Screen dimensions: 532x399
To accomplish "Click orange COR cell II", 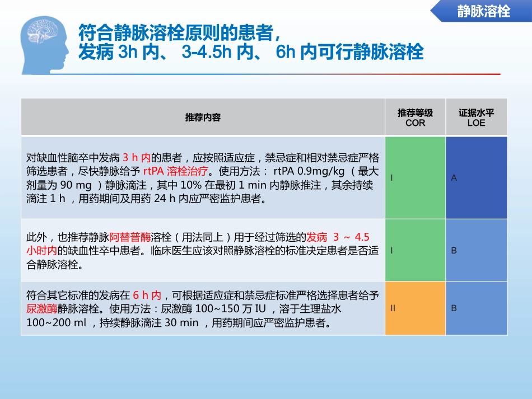I will (416, 308).
